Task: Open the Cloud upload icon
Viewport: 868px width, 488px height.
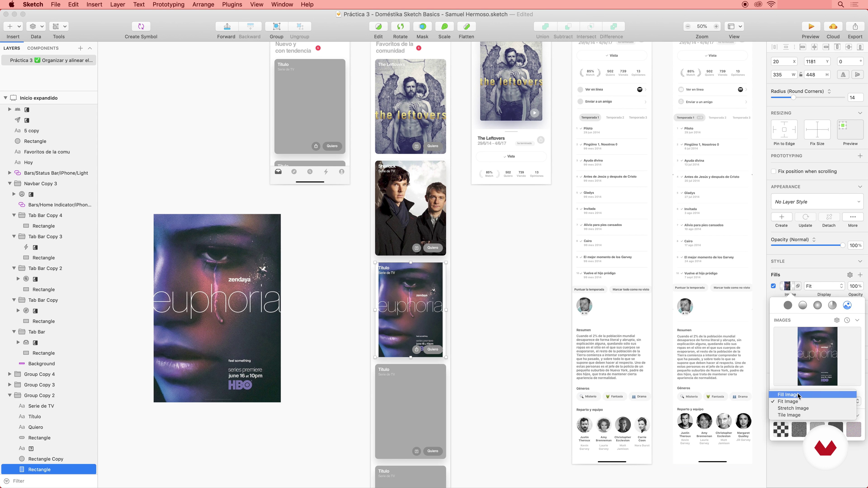Action: pos(833,26)
